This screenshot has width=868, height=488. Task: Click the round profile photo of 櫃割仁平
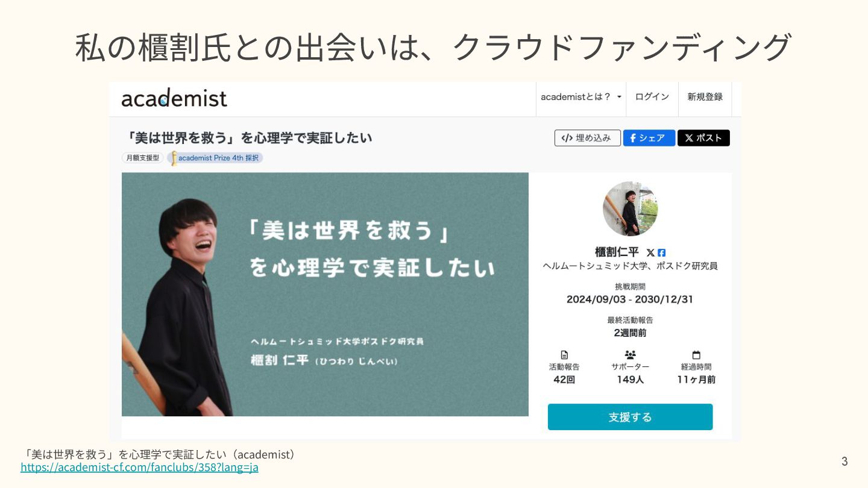[630, 208]
